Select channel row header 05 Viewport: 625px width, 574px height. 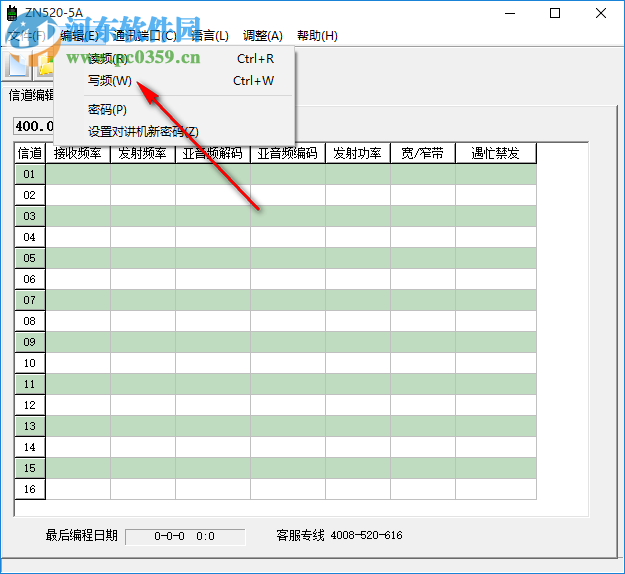[x=30, y=258]
